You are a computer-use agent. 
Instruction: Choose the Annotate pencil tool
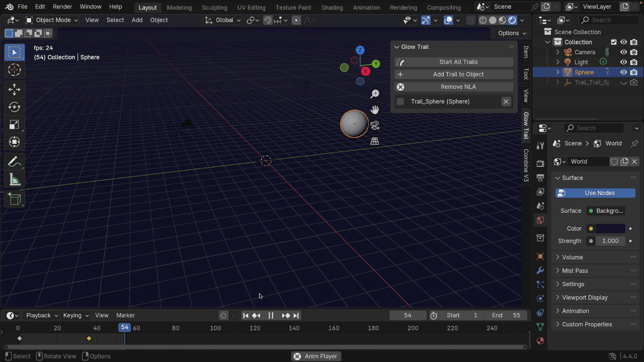(14, 162)
